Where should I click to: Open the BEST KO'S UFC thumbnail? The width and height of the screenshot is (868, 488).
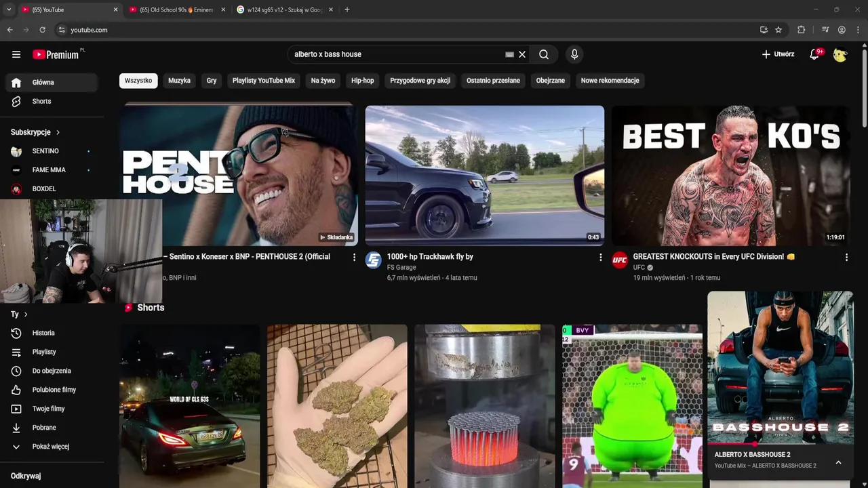pyautogui.click(x=731, y=176)
